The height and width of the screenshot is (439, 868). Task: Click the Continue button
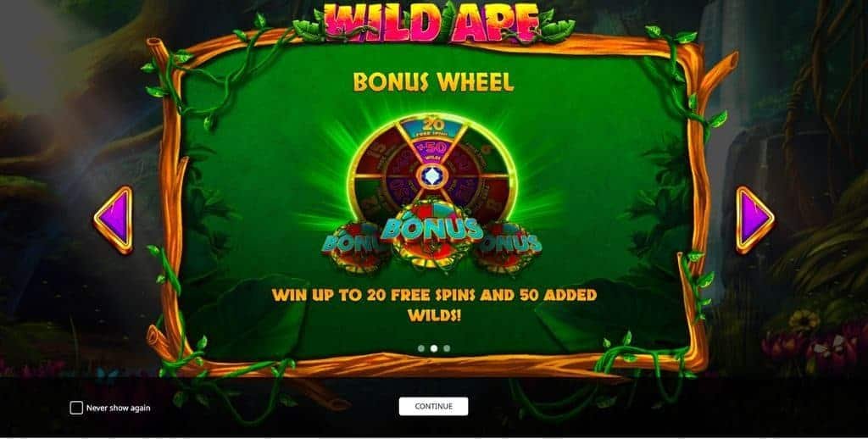[433, 406]
